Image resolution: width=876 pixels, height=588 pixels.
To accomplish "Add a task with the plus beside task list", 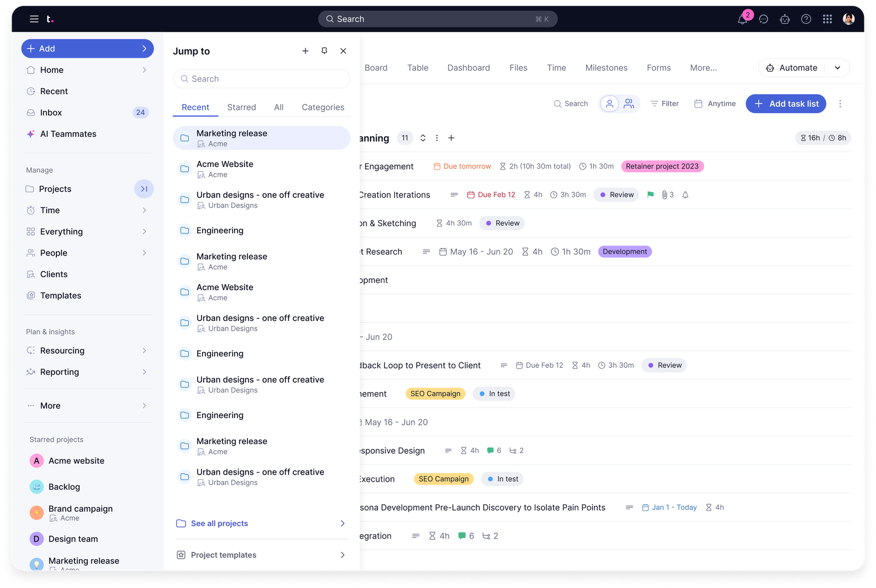I will pyautogui.click(x=451, y=138).
